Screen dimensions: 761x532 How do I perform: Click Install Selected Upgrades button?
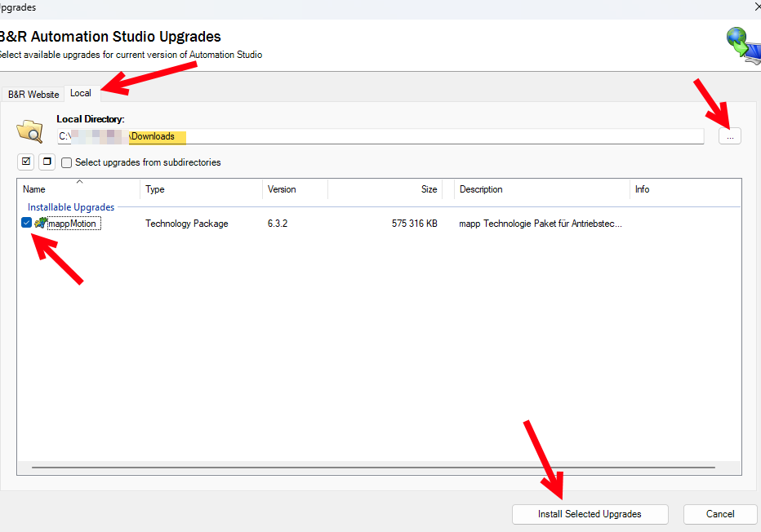click(590, 514)
